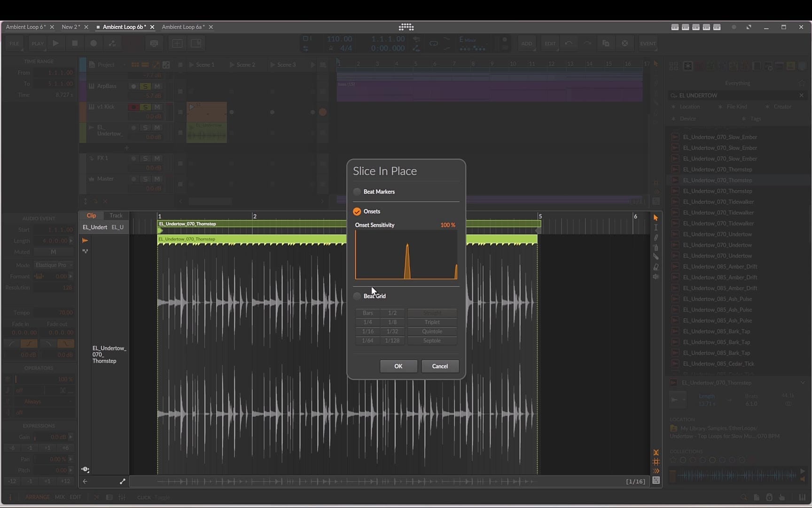The image size is (812, 508).
Task: Mute the v1 Kick track
Action: (157, 107)
